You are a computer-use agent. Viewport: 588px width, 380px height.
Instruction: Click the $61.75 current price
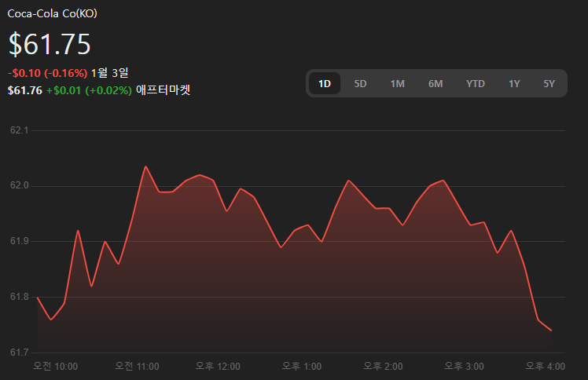[50, 44]
